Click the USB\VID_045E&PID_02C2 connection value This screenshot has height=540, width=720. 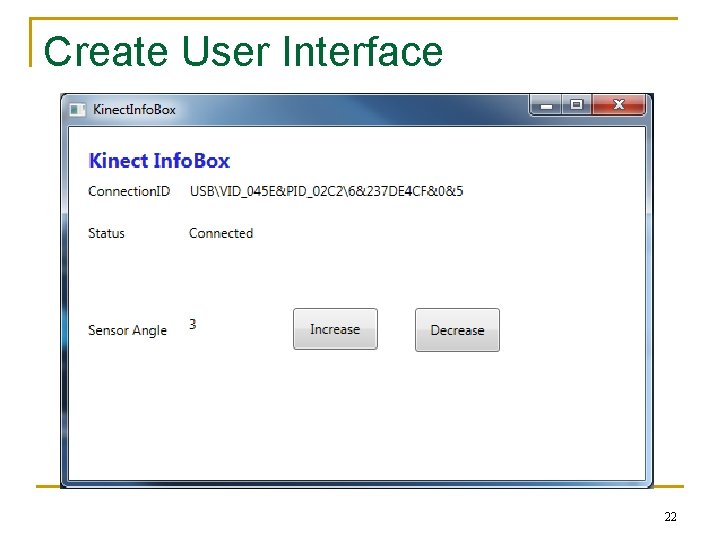click(x=326, y=191)
